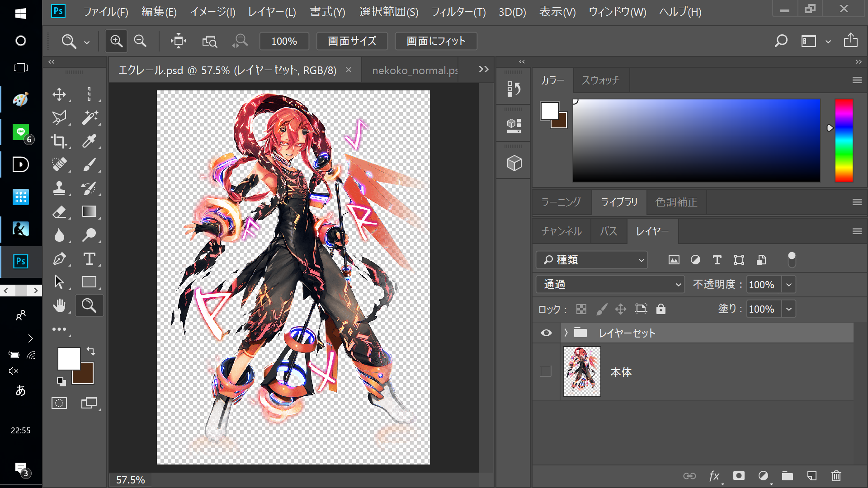
Task: Open the フィルター menu
Action: 458,12
